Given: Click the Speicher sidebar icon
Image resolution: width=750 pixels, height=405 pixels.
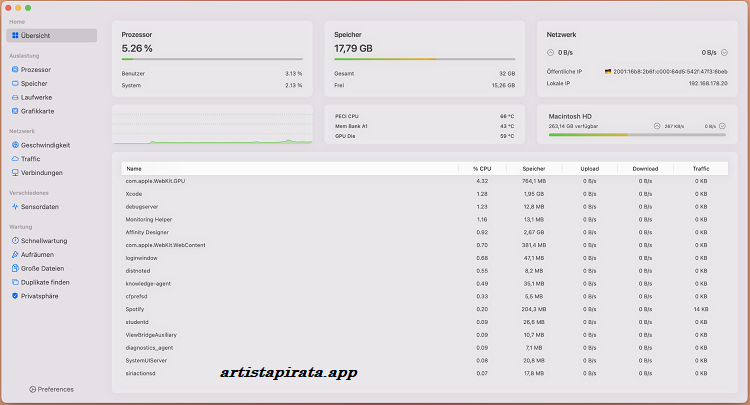Looking at the screenshot, I should [15, 83].
